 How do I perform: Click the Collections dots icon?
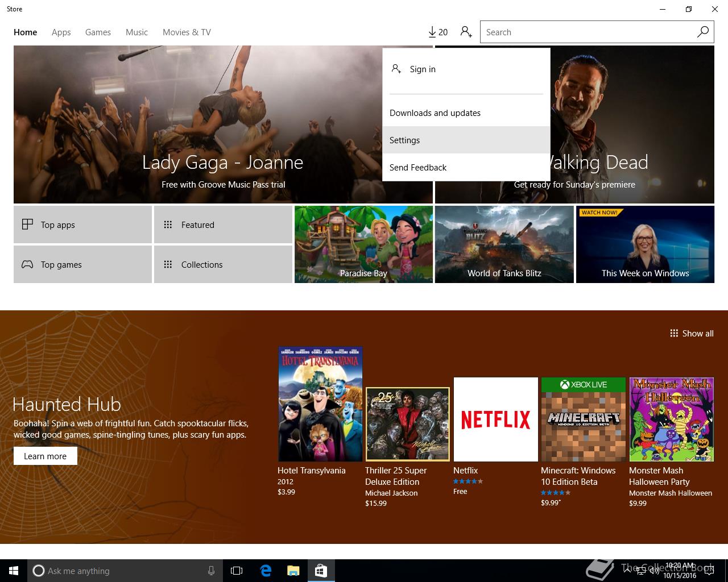coord(168,264)
